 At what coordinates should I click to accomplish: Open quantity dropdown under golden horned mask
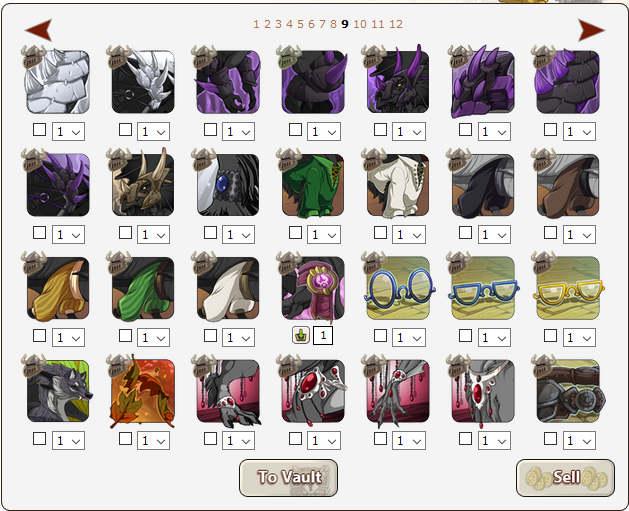tap(153, 235)
